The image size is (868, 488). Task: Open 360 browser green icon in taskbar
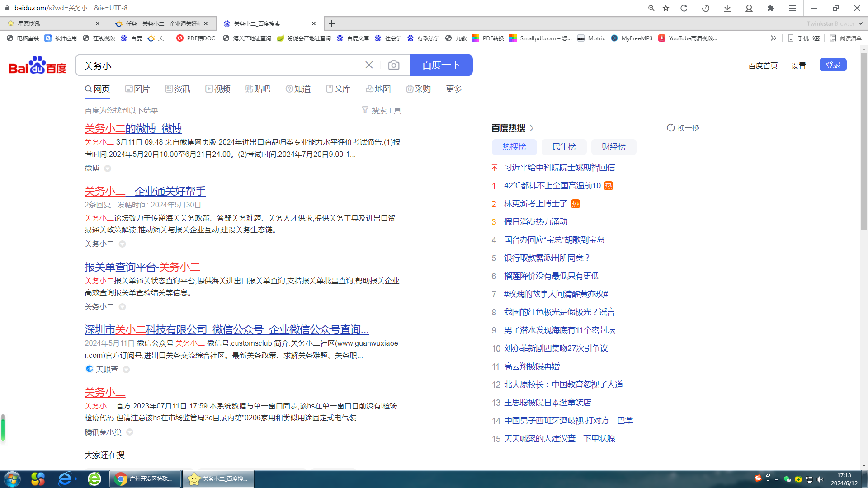pyautogui.click(x=94, y=479)
